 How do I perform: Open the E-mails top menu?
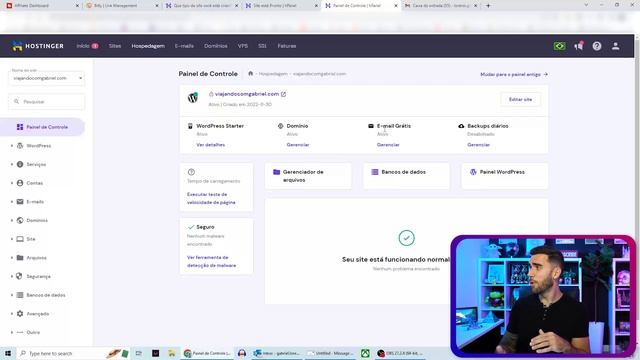[184, 46]
